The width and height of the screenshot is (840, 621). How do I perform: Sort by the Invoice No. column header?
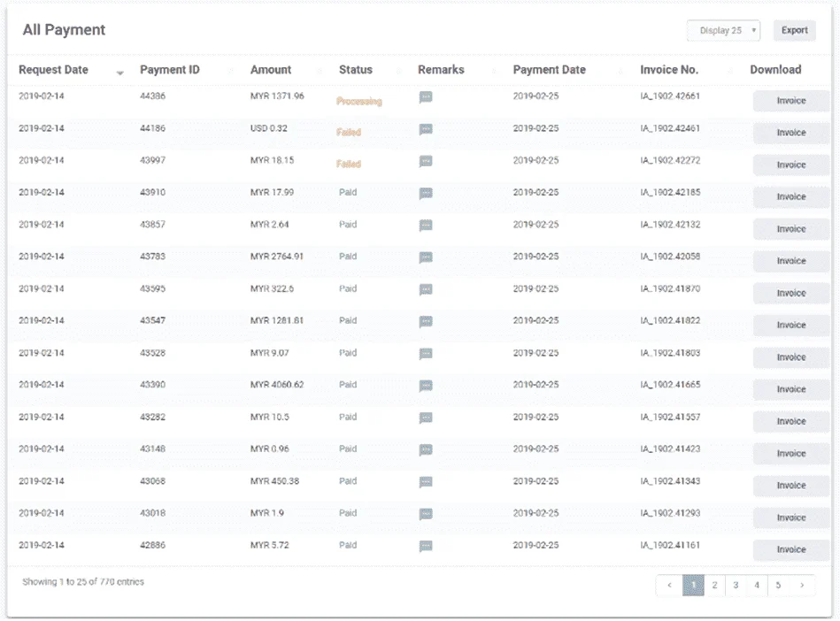(x=669, y=70)
